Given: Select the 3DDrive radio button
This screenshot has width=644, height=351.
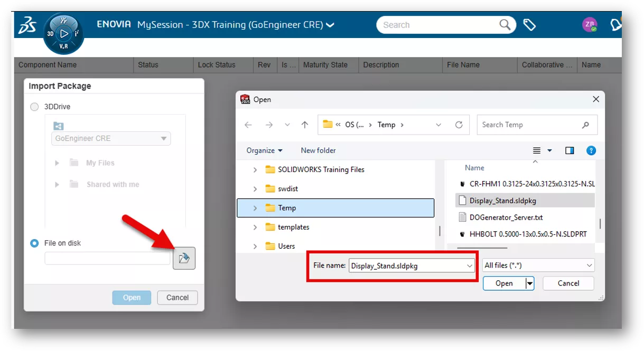Looking at the screenshot, I should click(x=34, y=107).
